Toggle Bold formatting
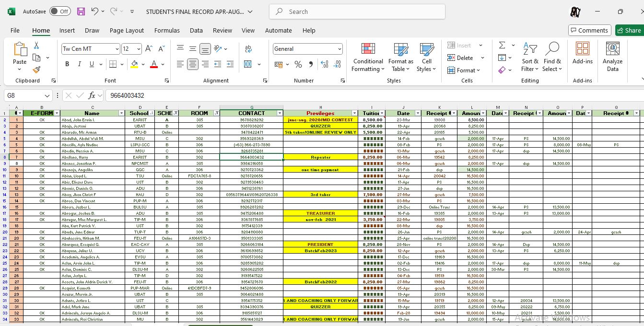 click(x=67, y=64)
